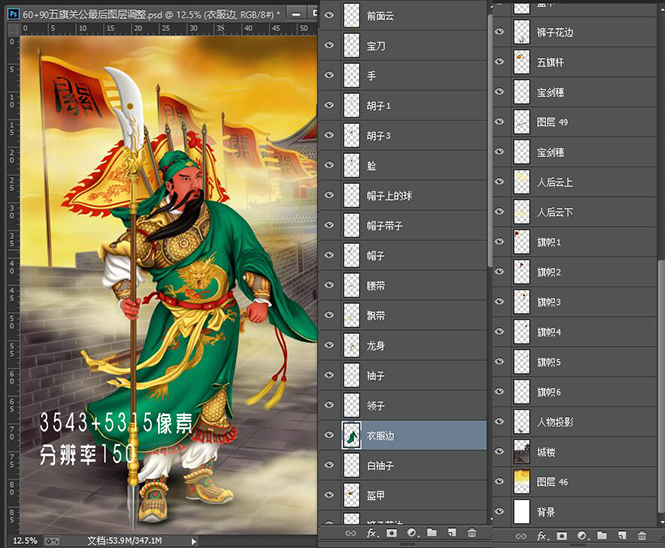The image size is (665, 548).
Task: Hide the 旗帜3 layer
Action: 500,302
